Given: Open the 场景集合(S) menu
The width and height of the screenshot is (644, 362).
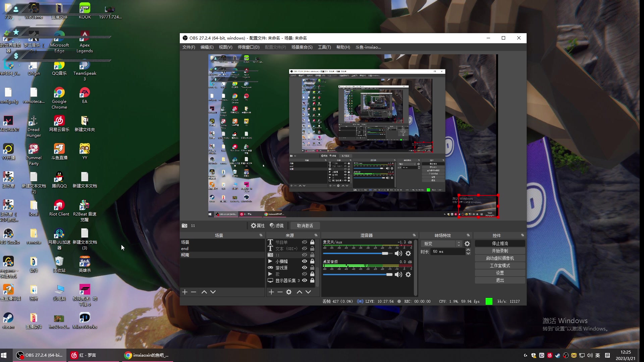Looking at the screenshot, I should click(302, 47).
